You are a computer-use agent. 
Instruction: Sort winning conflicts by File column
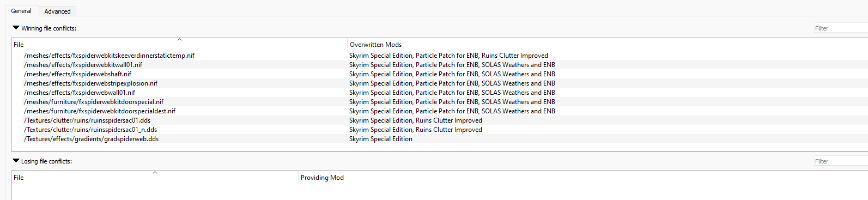click(179, 45)
